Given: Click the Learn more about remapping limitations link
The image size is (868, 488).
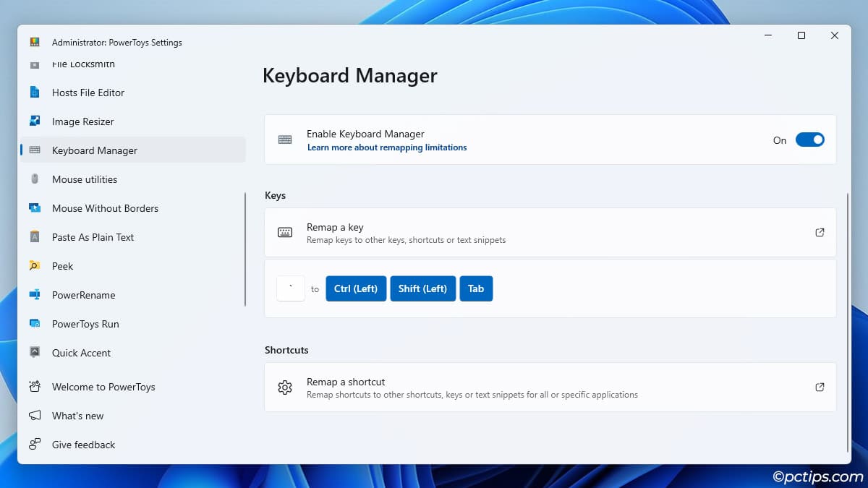Looking at the screenshot, I should pyautogui.click(x=387, y=147).
